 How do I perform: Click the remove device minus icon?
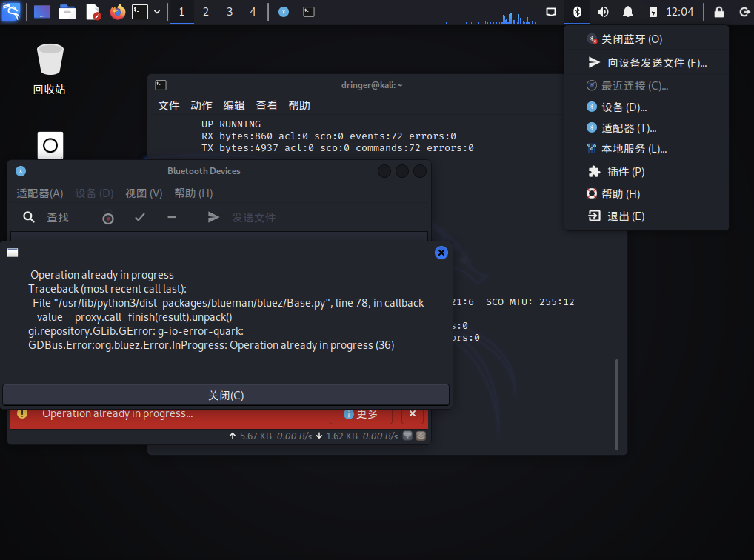[x=171, y=217]
